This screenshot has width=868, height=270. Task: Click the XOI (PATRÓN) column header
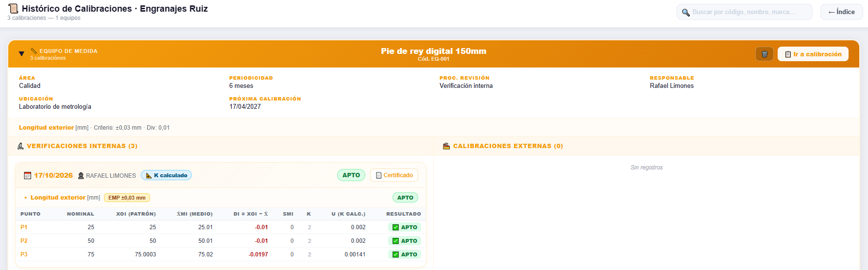click(136, 214)
